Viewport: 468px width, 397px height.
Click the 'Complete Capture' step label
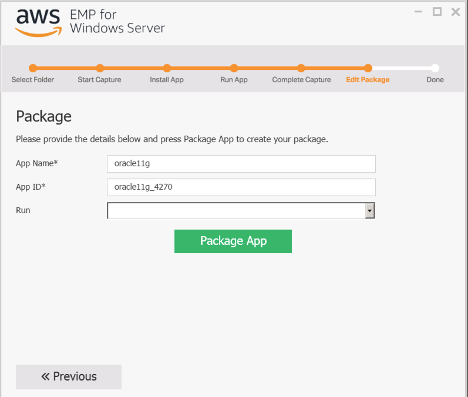click(301, 80)
